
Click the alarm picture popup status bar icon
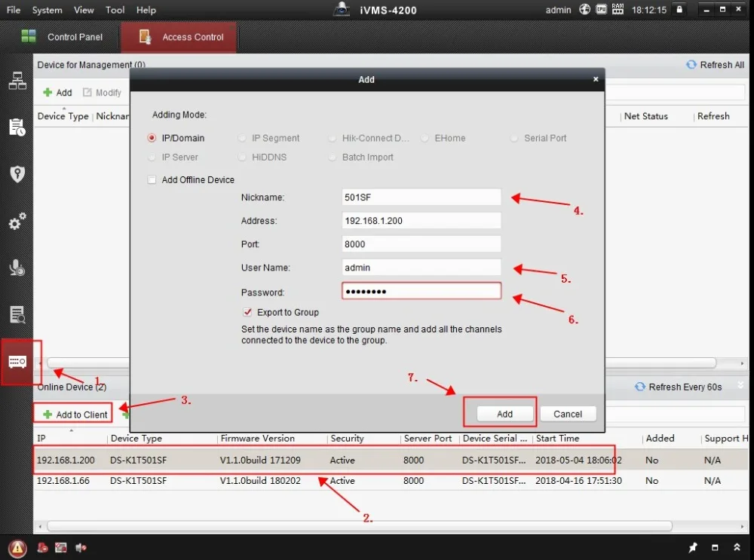click(x=61, y=547)
